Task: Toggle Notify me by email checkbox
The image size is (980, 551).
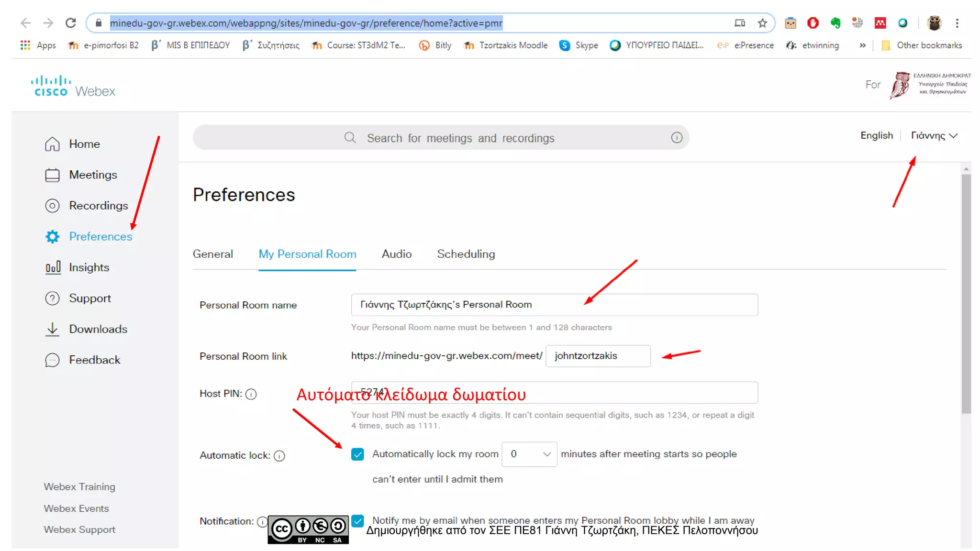Action: pyautogui.click(x=357, y=520)
